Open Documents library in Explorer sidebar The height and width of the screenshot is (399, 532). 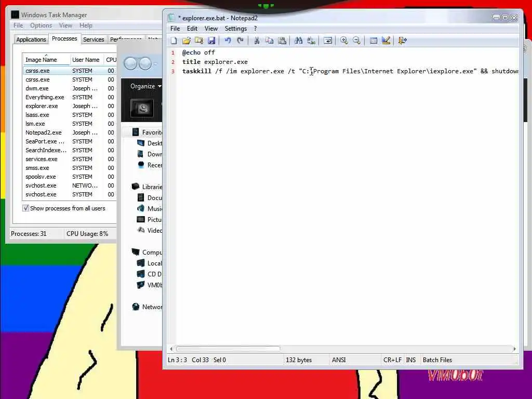click(x=150, y=197)
